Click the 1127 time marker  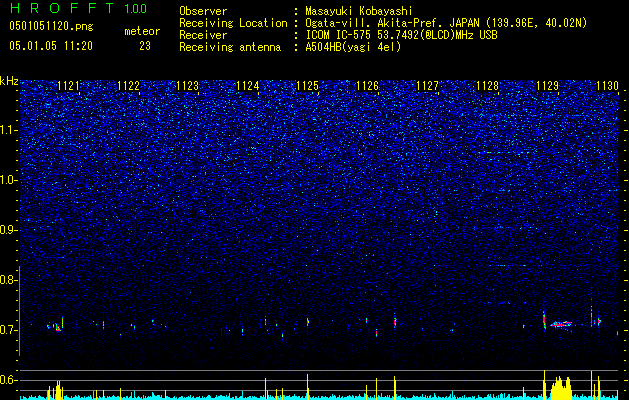428,86
